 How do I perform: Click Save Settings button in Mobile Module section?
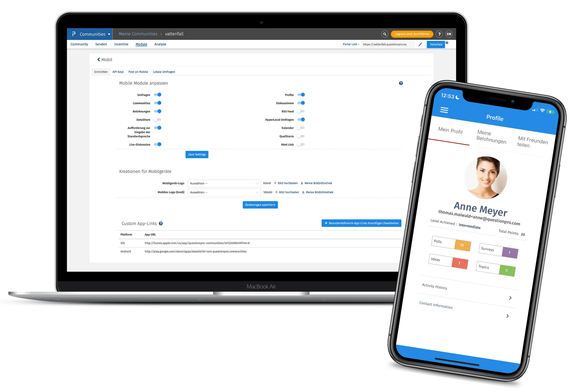coord(196,154)
